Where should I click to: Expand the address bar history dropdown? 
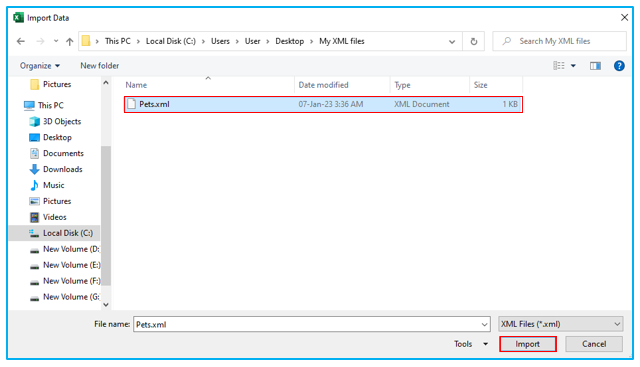pos(452,42)
